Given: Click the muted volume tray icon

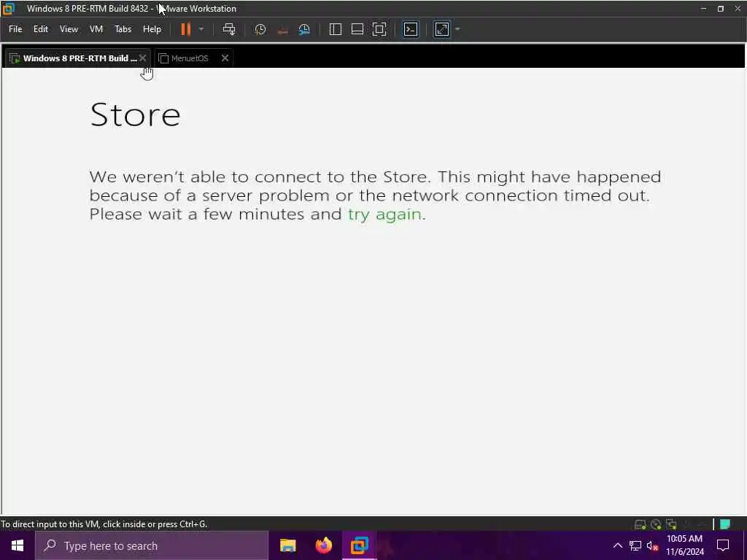Looking at the screenshot, I should pos(652,545).
